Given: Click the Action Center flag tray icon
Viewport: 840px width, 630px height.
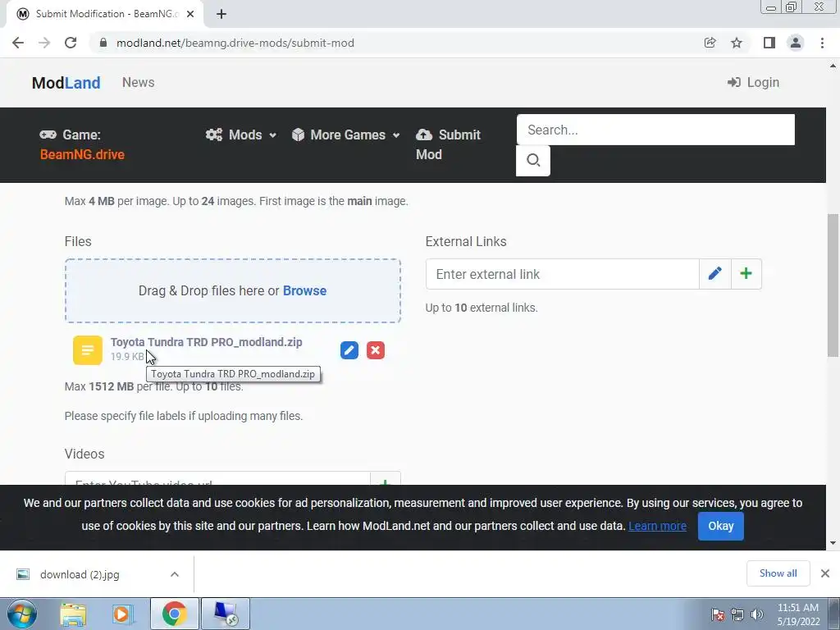Looking at the screenshot, I should coord(718,614).
